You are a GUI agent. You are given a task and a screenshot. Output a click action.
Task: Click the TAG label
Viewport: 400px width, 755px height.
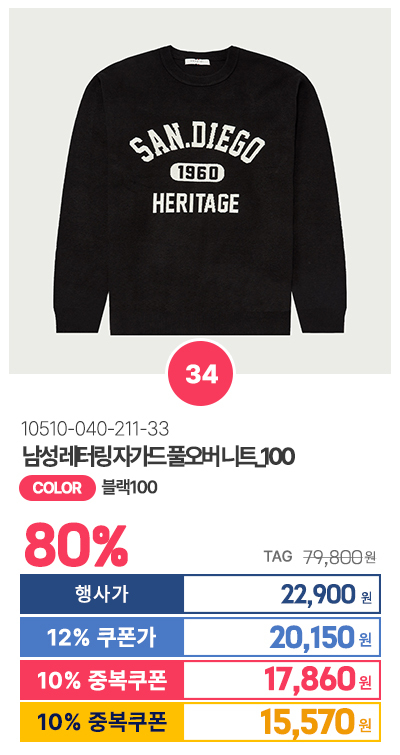tap(278, 557)
